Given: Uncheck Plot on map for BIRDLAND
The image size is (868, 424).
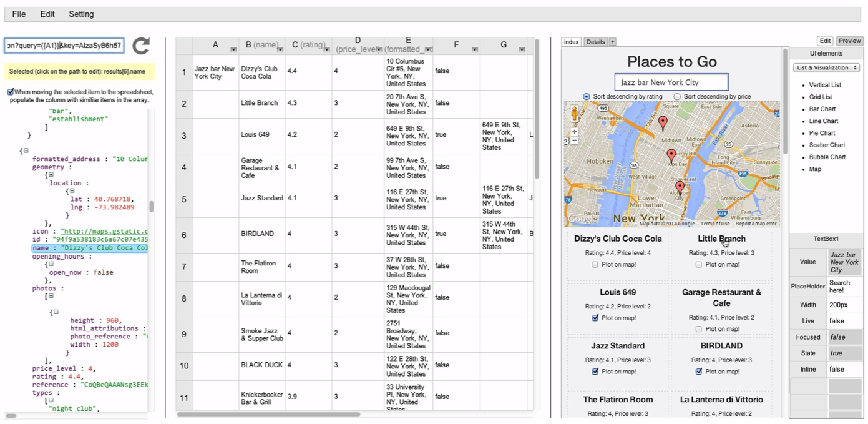Looking at the screenshot, I should (x=699, y=372).
